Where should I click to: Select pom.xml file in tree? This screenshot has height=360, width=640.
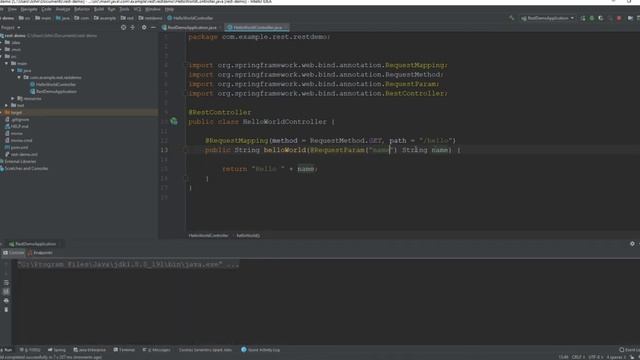coord(16,147)
